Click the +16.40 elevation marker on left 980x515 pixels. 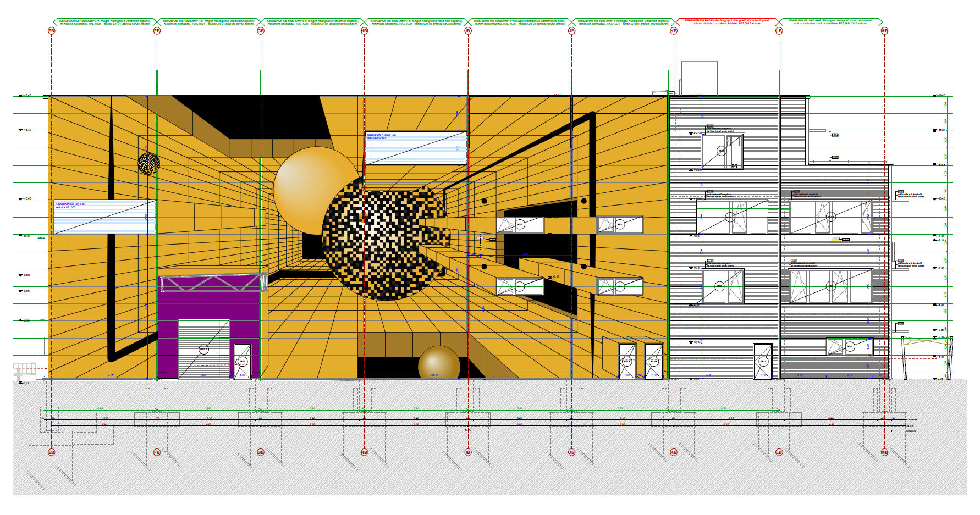(x=25, y=95)
